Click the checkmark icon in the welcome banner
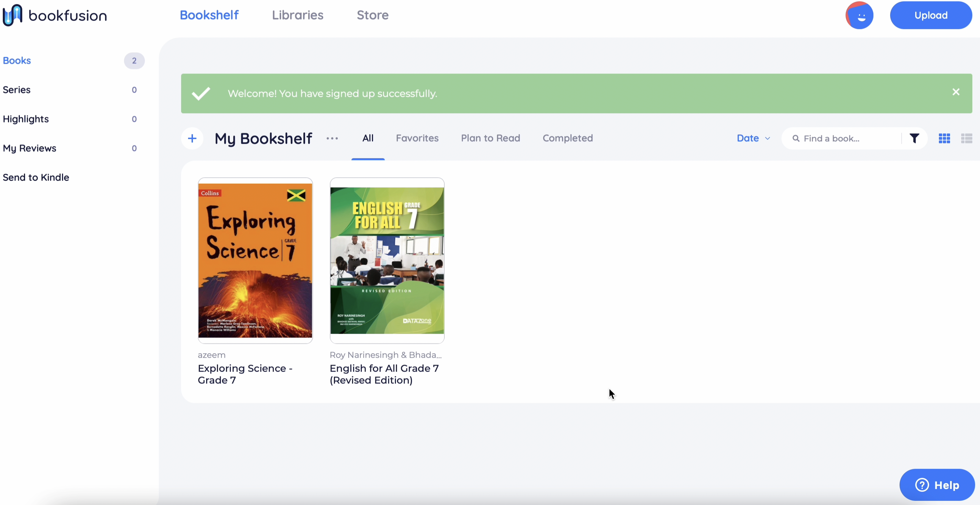The width and height of the screenshot is (980, 505). (201, 93)
